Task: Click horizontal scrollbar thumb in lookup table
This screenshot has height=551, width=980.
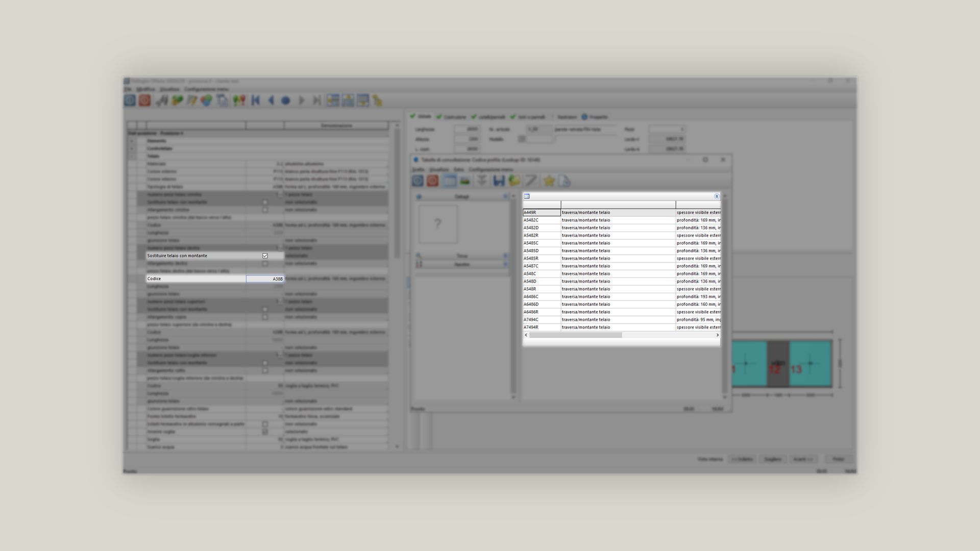Action: pos(575,335)
